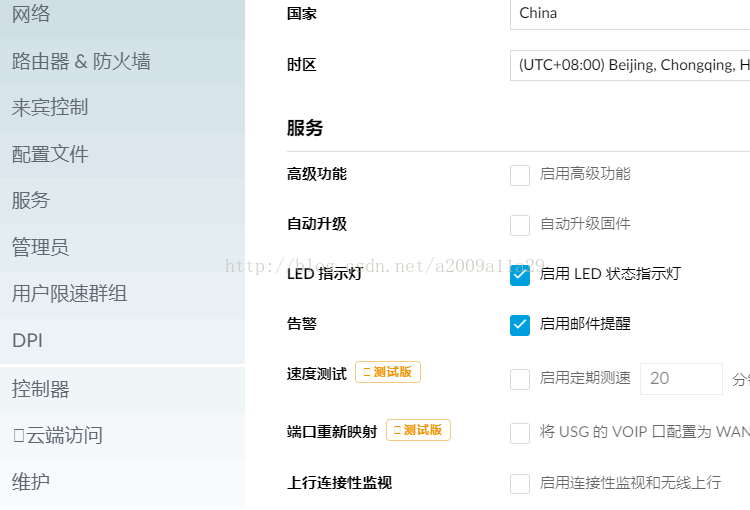Select 来宾控制 in sidebar

[50, 107]
